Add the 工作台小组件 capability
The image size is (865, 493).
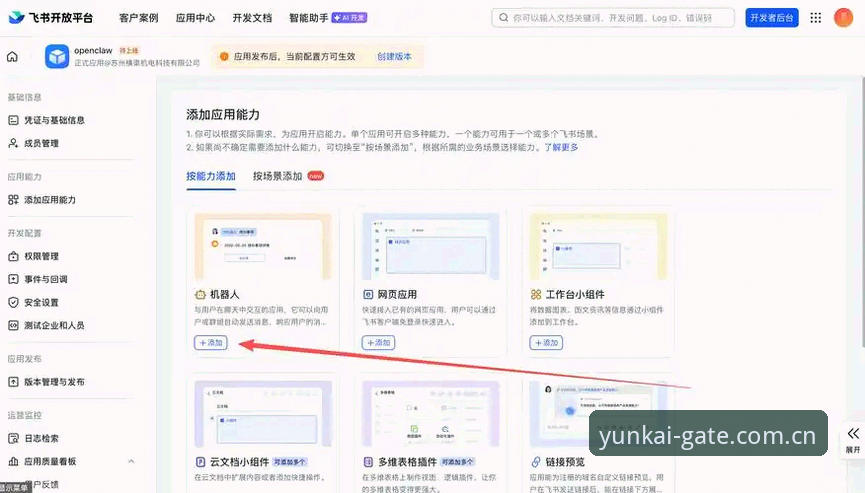[x=546, y=342]
